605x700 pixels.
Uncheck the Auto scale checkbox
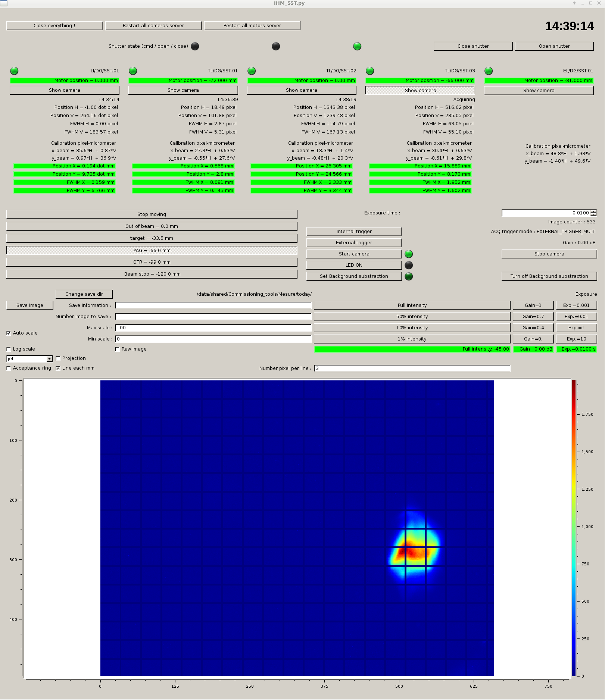[9, 333]
